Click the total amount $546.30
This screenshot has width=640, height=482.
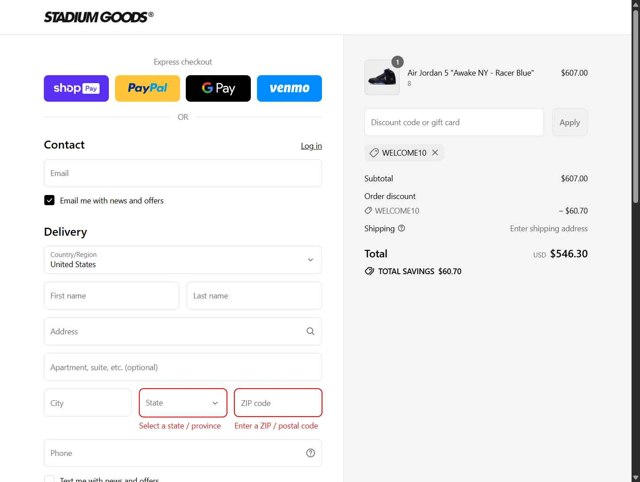[569, 253]
